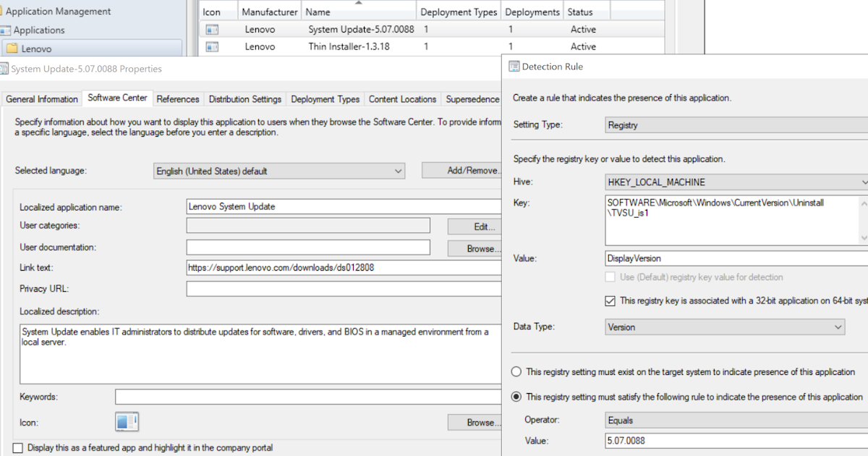Image resolution: width=868 pixels, height=456 pixels.
Task: Toggle the featured app display checkbox
Action: pyautogui.click(x=18, y=448)
